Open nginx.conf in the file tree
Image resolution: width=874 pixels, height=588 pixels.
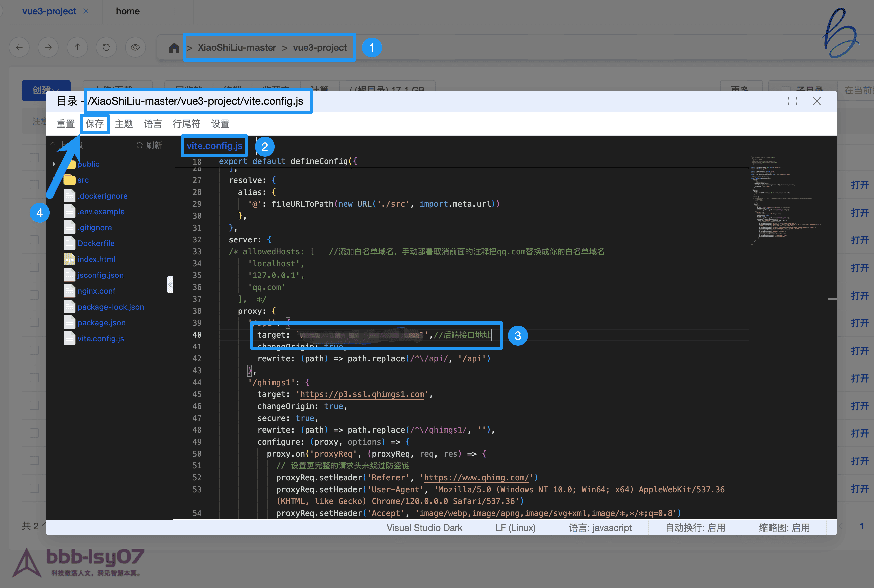point(96,291)
